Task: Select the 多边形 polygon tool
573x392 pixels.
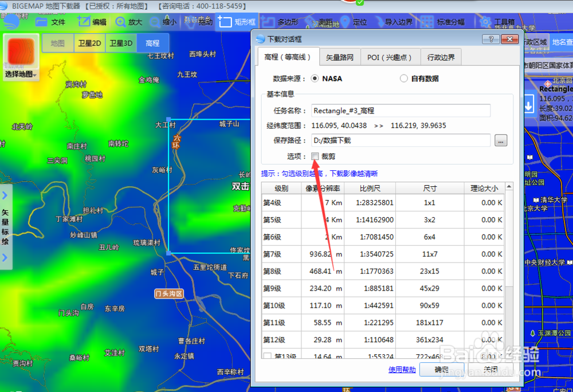Action: click(x=280, y=22)
